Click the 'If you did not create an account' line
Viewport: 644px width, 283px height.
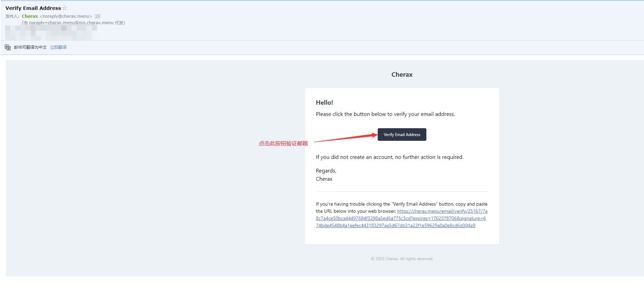[x=389, y=157]
